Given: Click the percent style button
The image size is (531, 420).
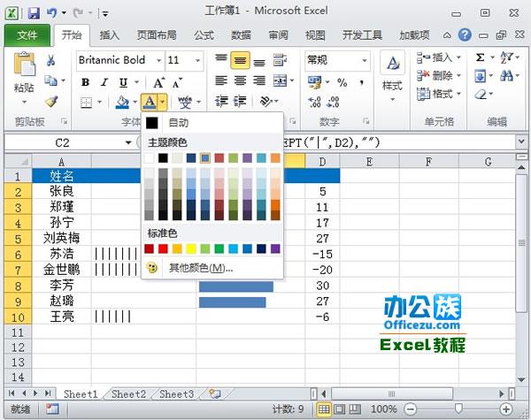Looking at the screenshot, I should (342, 82).
